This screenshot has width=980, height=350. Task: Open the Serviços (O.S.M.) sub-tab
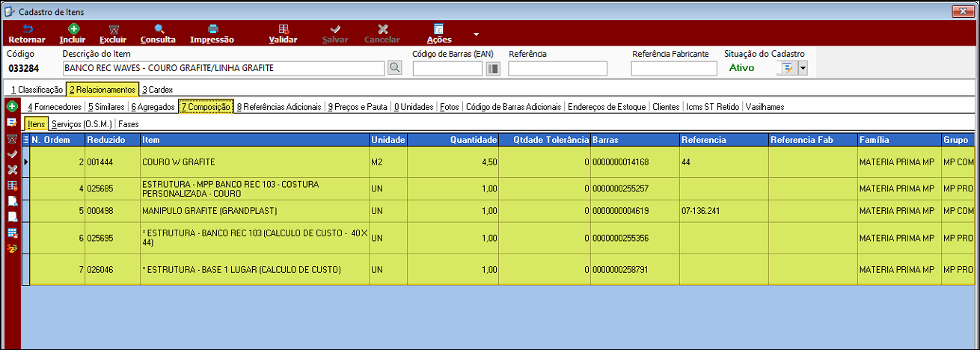81,123
